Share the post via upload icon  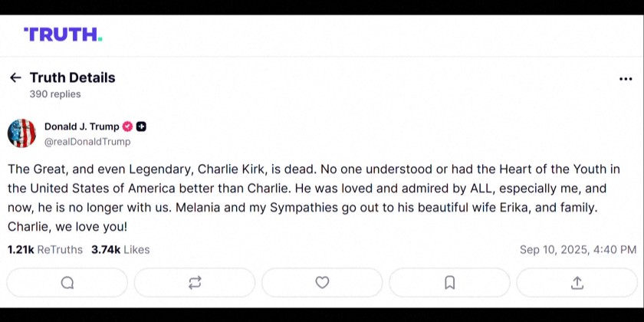point(577,283)
